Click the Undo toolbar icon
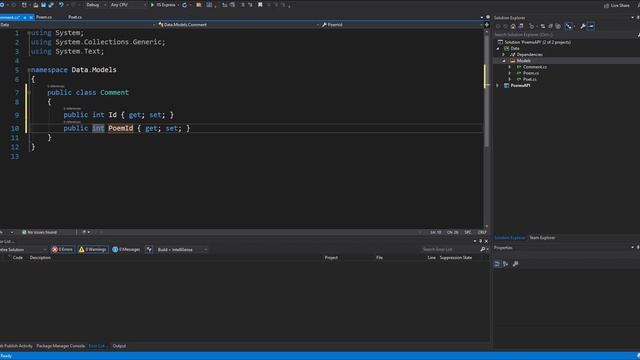Screen dimensions: 640x360 coord(61,5)
